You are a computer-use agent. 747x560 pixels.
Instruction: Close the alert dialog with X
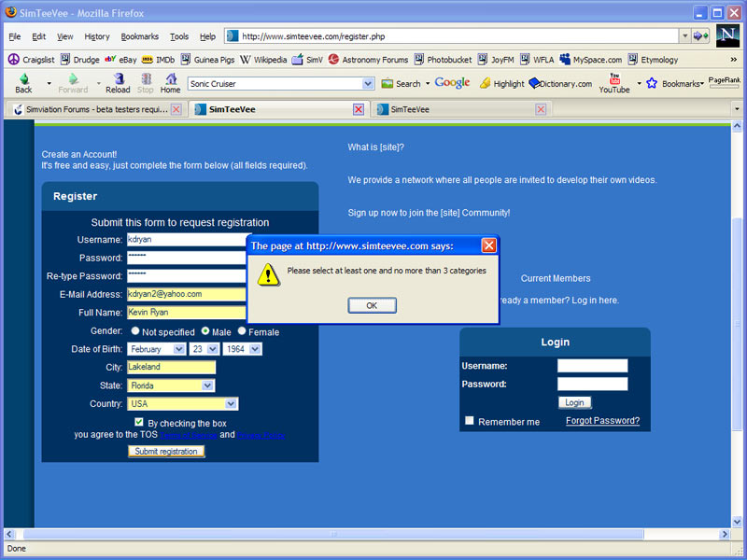(x=488, y=245)
